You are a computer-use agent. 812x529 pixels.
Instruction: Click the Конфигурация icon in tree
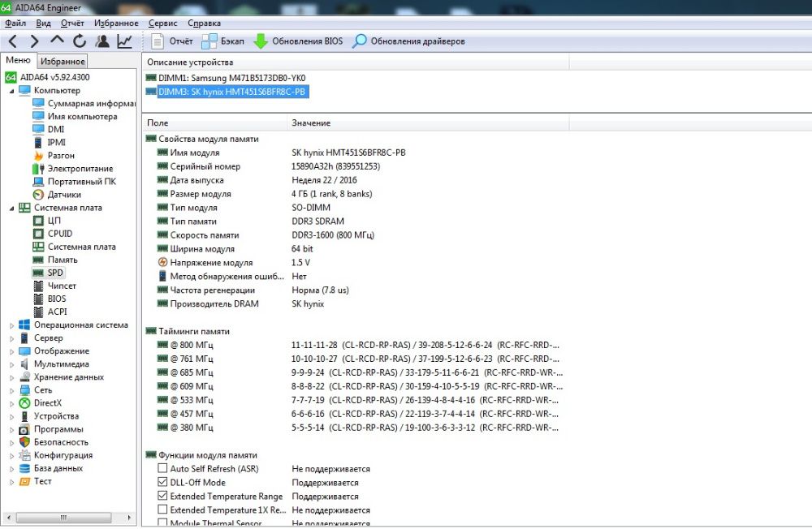click(x=24, y=455)
